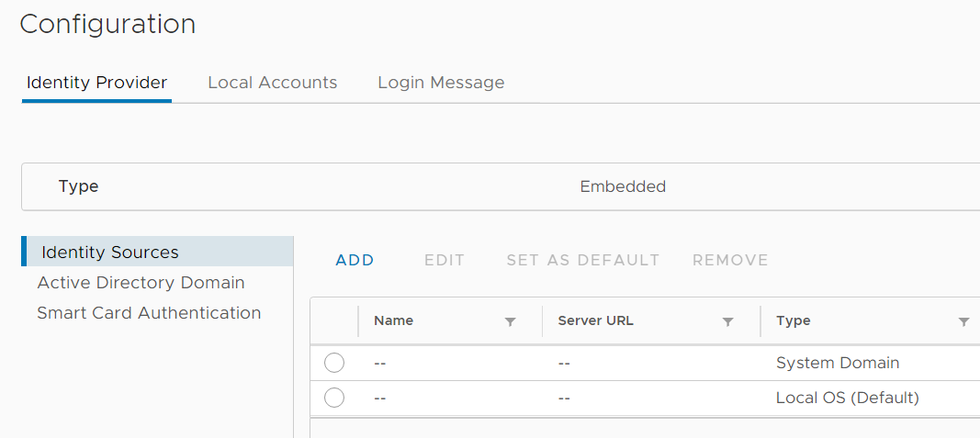Select Identity Sources in the sidebar
This screenshot has width=980, height=438.
pos(110,252)
